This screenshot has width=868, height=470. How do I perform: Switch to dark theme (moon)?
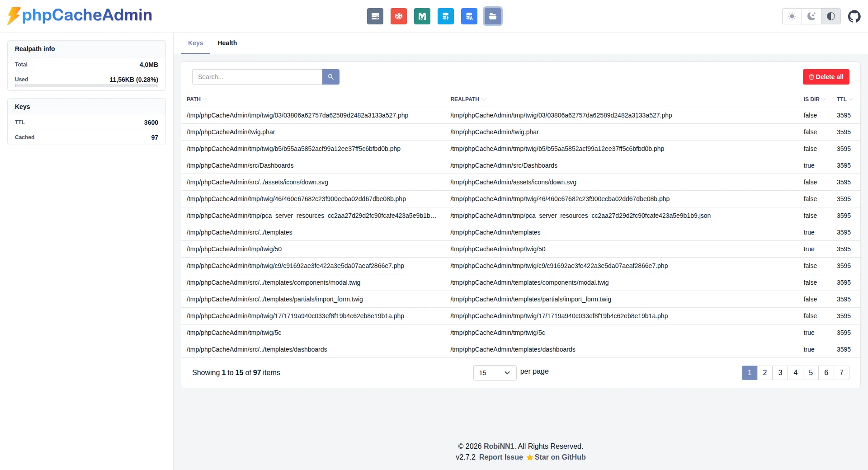click(x=811, y=16)
